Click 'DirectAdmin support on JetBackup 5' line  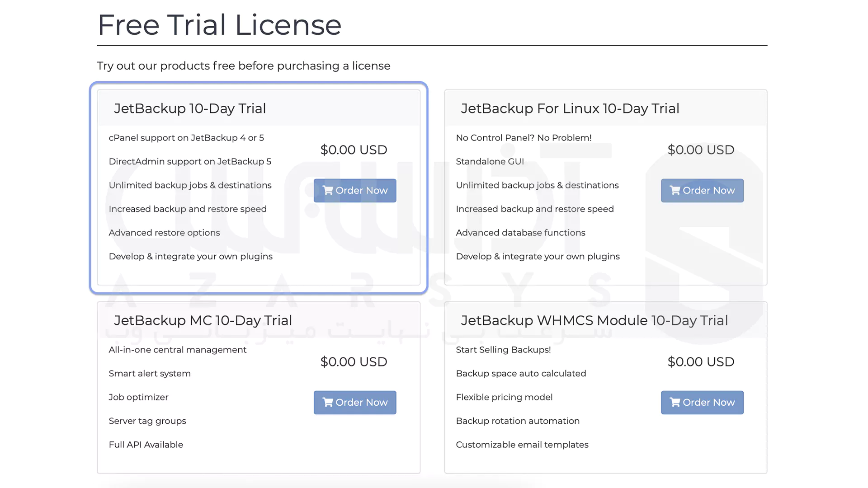[190, 161]
